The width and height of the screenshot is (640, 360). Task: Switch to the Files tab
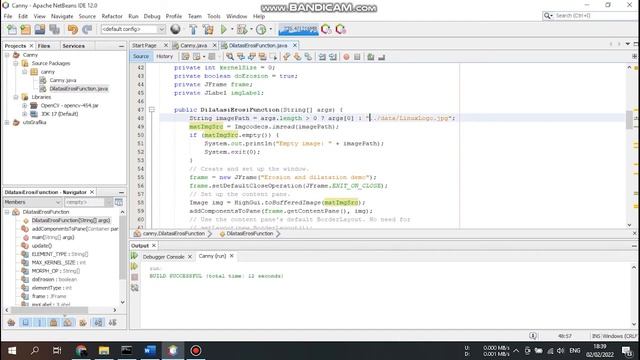click(x=44, y=46)
